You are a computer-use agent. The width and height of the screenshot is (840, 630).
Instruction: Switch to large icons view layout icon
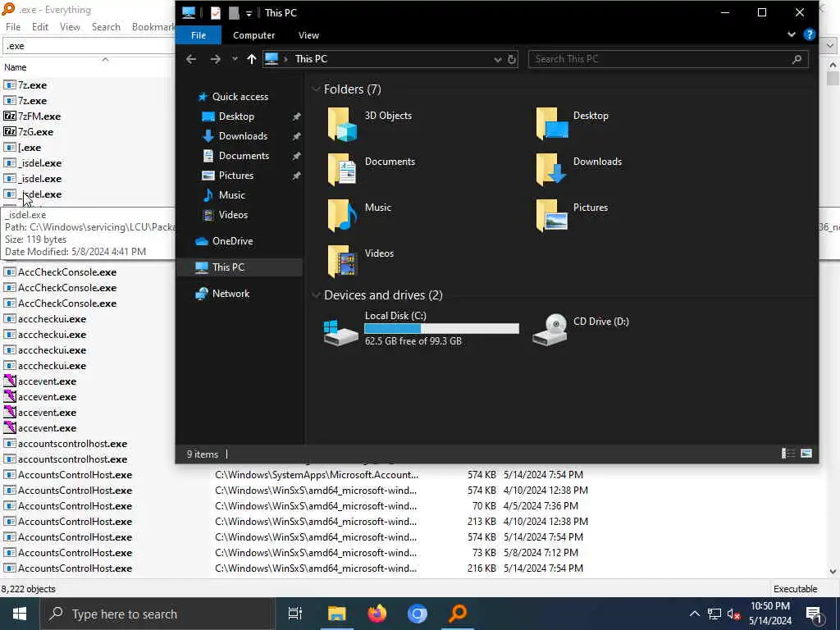pos(806,454)
